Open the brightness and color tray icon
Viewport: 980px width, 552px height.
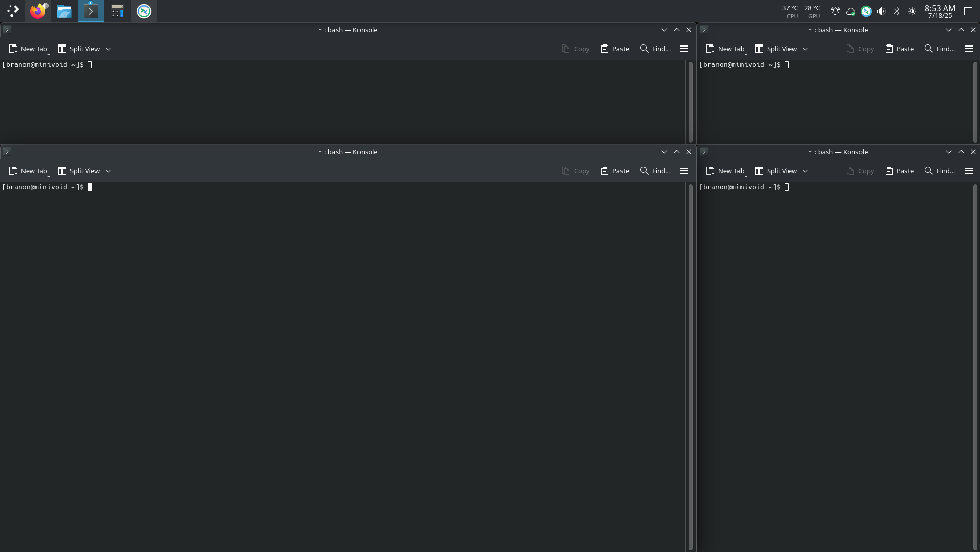912,11
